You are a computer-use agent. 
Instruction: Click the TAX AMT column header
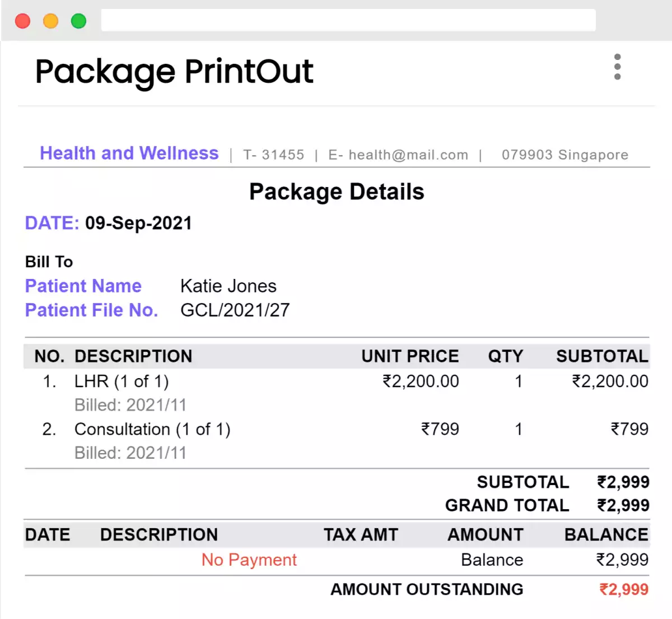[361, 535]
